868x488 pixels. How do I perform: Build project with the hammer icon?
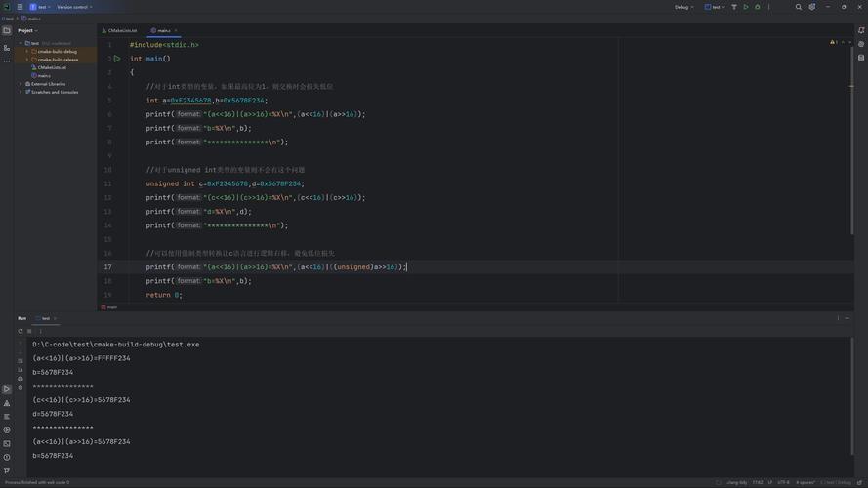click(x=734, y=7)
